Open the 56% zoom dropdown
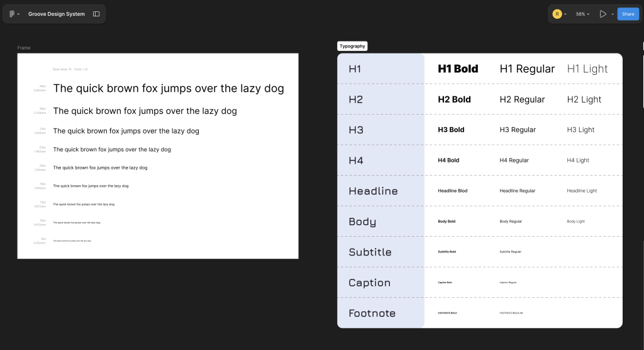This screenshot has height=350, width=644. 583,14
